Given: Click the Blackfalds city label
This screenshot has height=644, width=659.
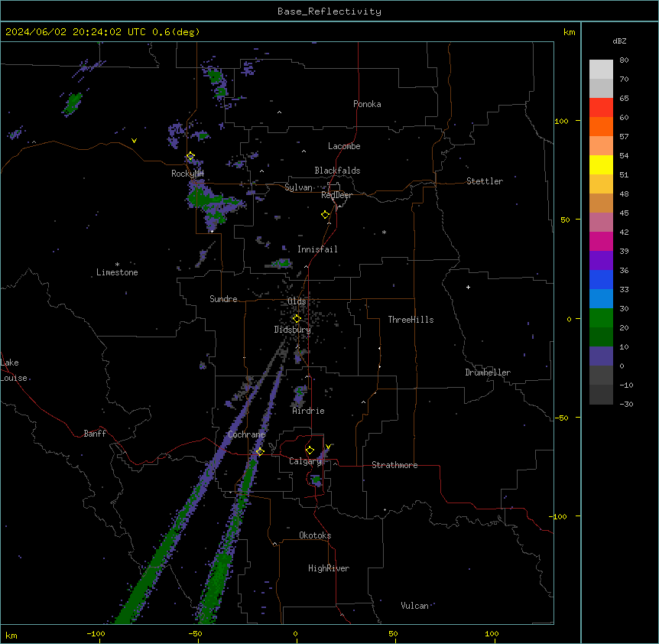Looking at the screenshot, I should tap(337, 171).
